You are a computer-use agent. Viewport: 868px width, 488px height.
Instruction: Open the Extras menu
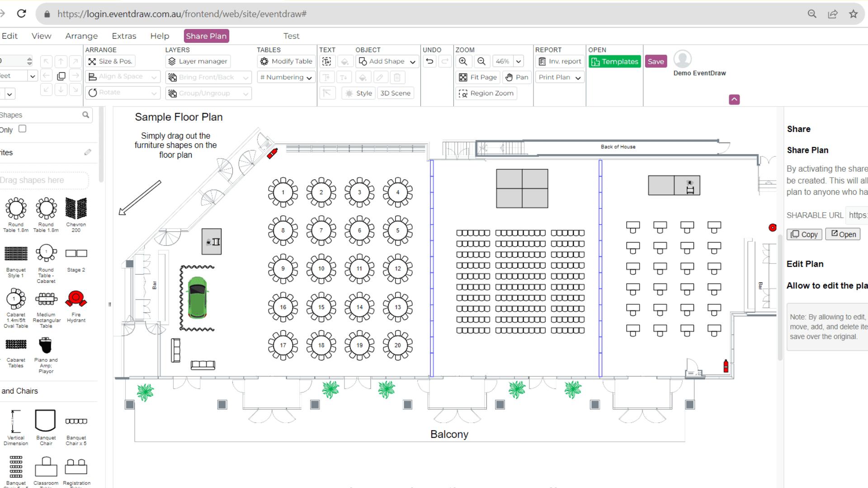[124, 36]
